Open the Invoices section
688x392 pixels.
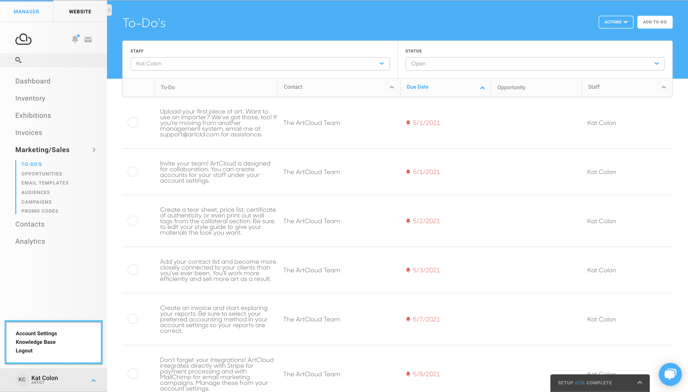pyautogui.click(x=29, y=133)
